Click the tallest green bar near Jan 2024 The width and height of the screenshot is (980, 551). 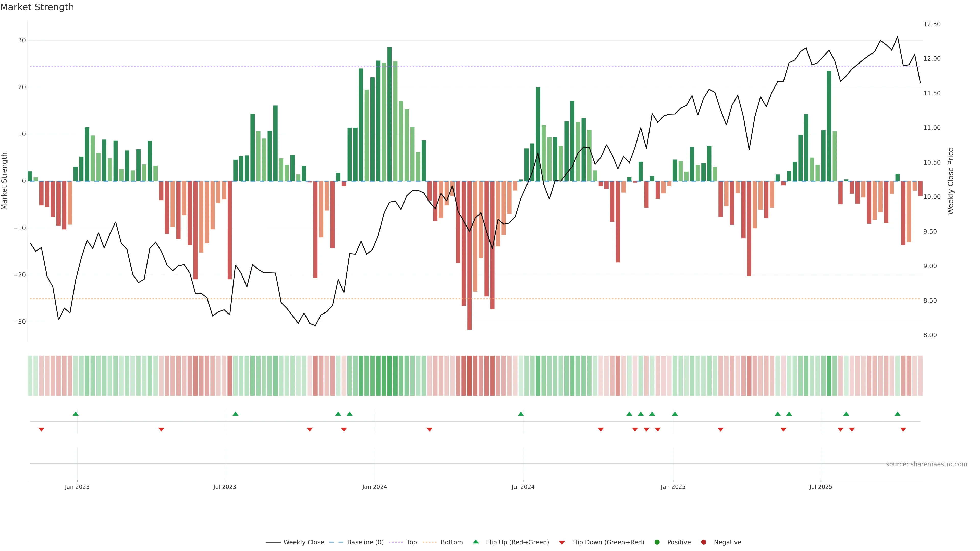click(389, 114)
